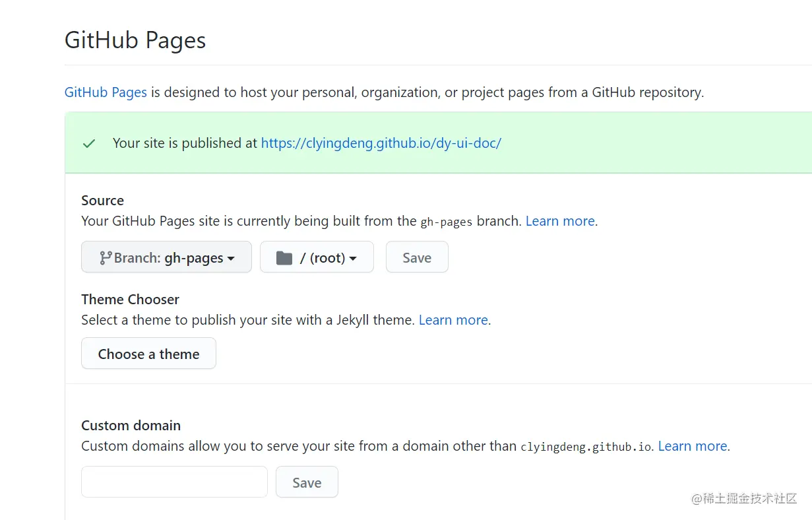The height and width of the screenshot is (520, 812).
Task: Click the folder icon beside / (root)
Action: (x=284, y=257)
